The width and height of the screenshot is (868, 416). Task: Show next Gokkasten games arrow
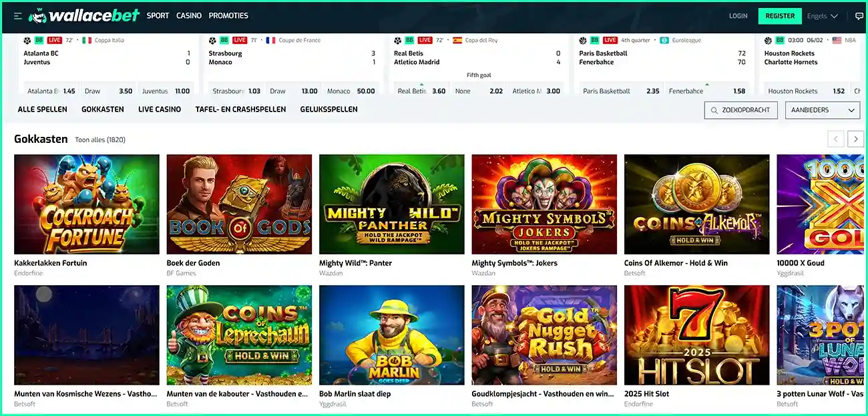pos(856,139)
